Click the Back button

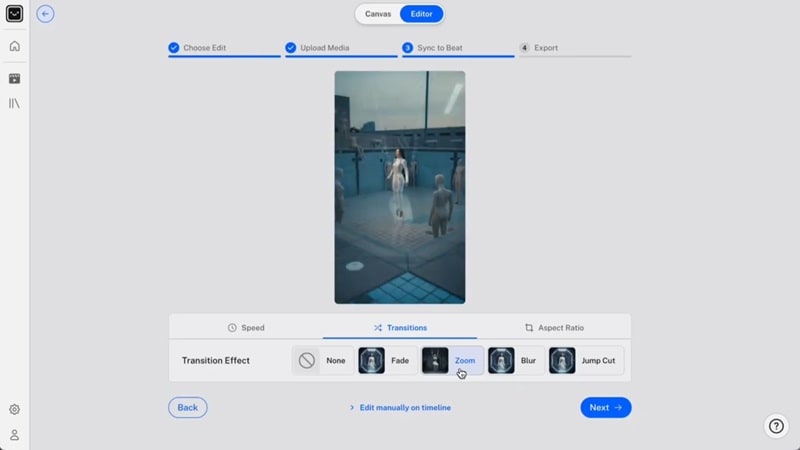point(188,408)
